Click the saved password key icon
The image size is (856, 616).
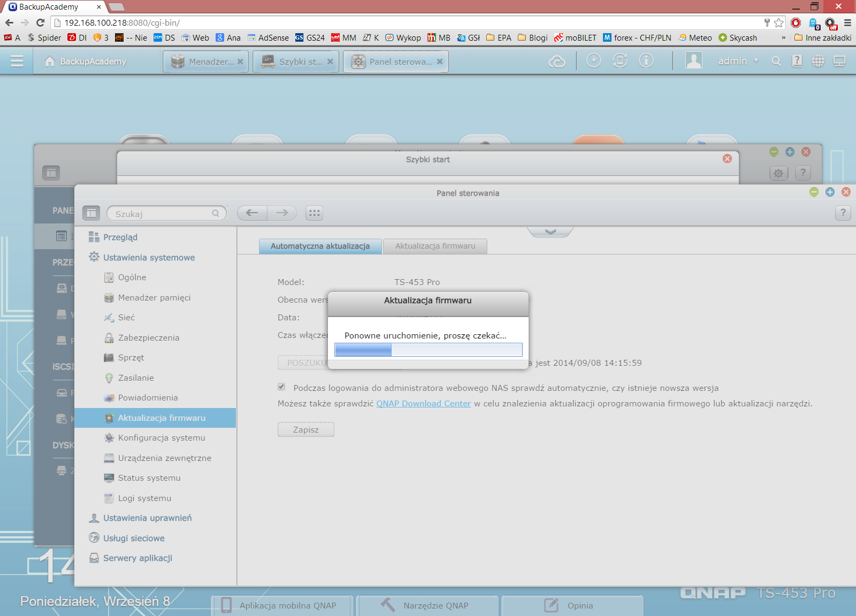pos(767,22)
